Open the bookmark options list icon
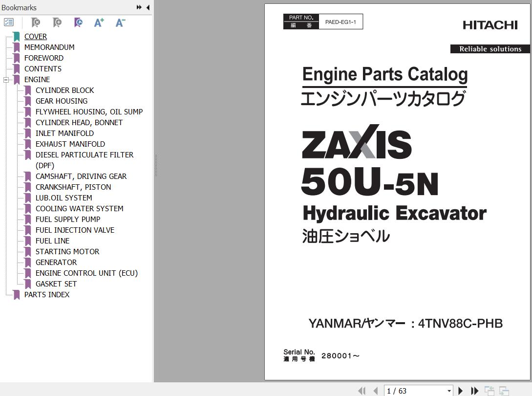The height and width of the screenshot is (396, 532). pos(8,22)
